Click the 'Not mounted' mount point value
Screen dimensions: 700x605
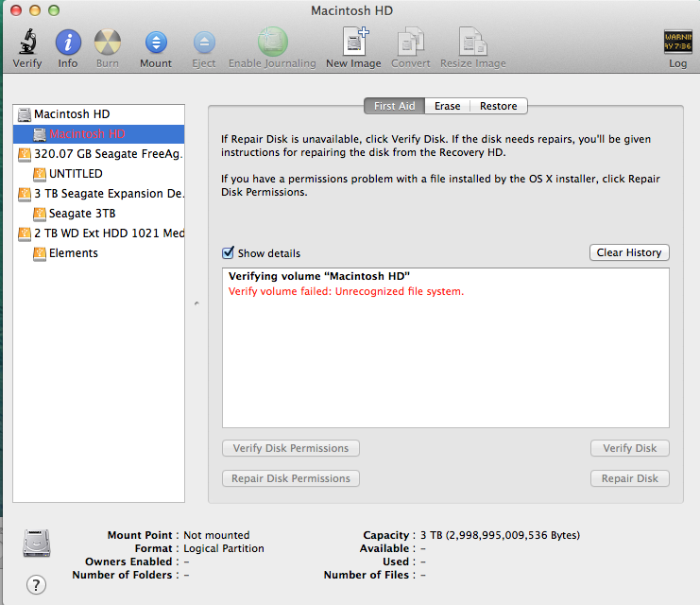click(216, 535)
